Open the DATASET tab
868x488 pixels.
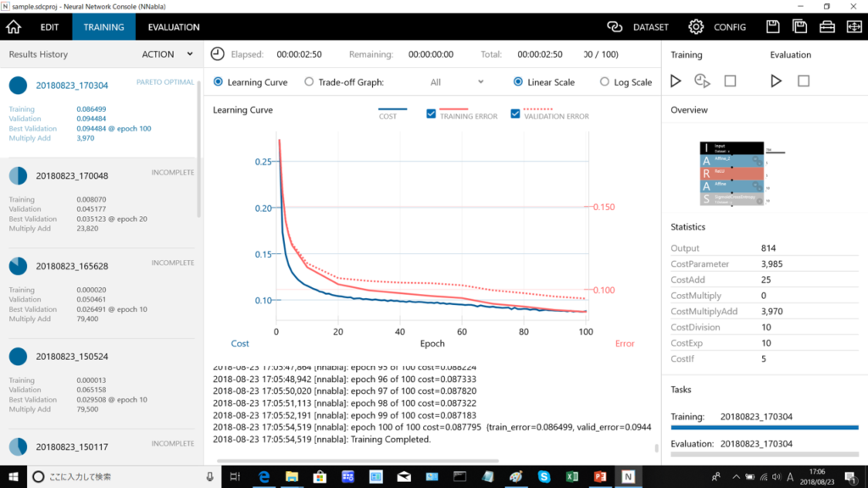click(x=650, y=26)
